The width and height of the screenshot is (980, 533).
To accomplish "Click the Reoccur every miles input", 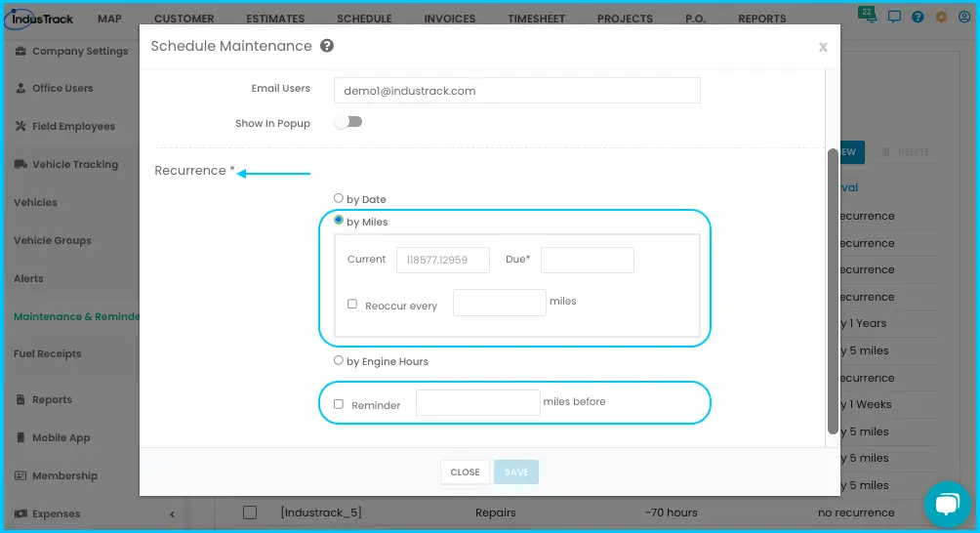I will pos(500,303).
